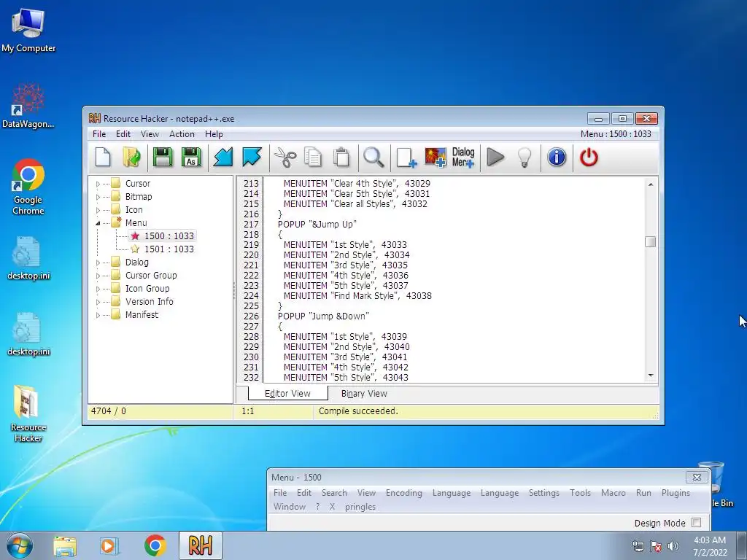
Task: Expand the Icon folder node
Action: 98,210
